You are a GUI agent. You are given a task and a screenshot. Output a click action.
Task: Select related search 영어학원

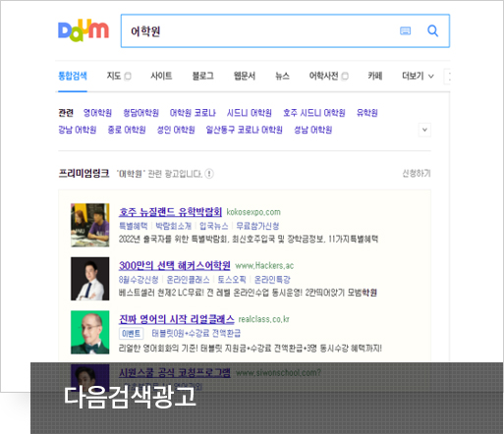(97, 113)
